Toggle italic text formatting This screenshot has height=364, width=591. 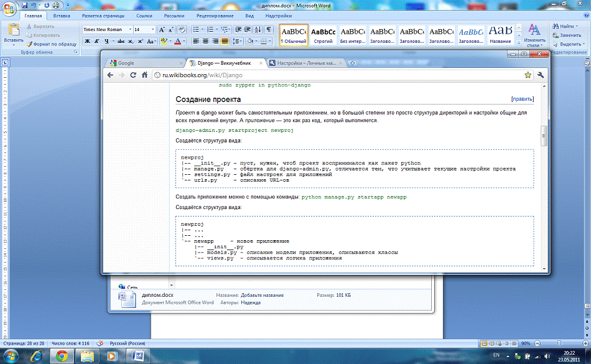[98, 41]
